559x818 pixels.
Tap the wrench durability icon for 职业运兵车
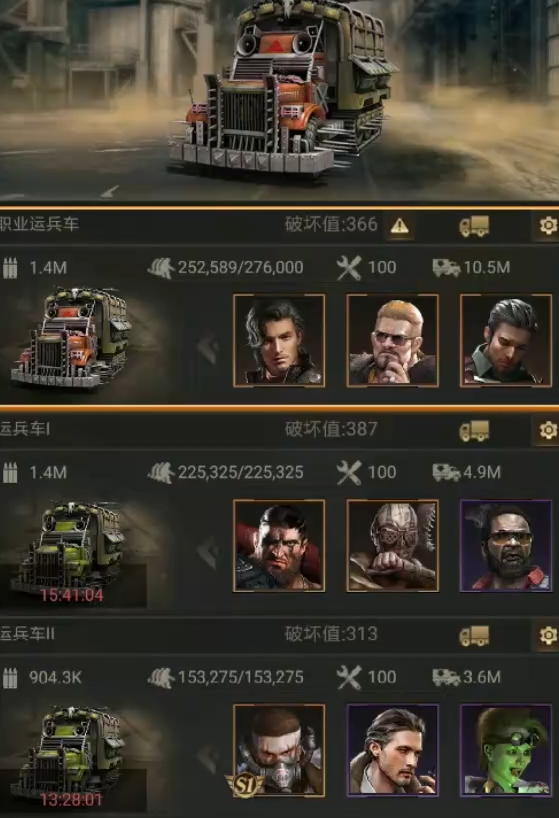pos(349,268)
